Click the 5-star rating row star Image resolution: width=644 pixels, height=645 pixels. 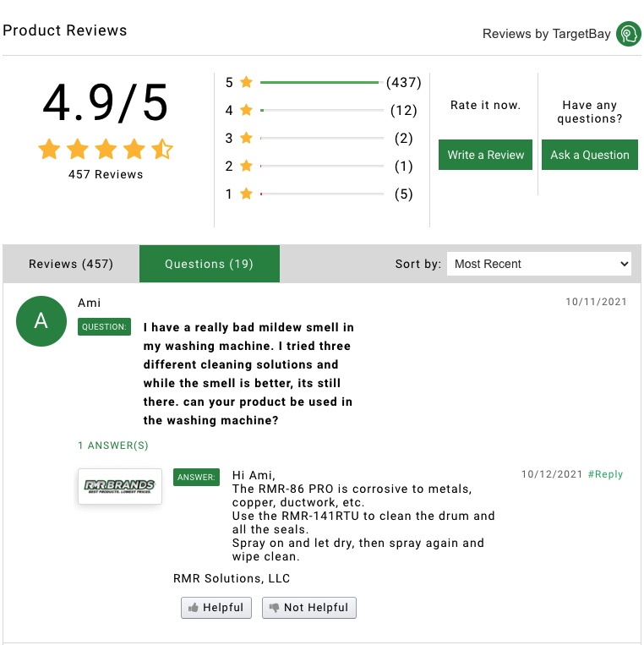pyautogui.click(x=246, y=82)
